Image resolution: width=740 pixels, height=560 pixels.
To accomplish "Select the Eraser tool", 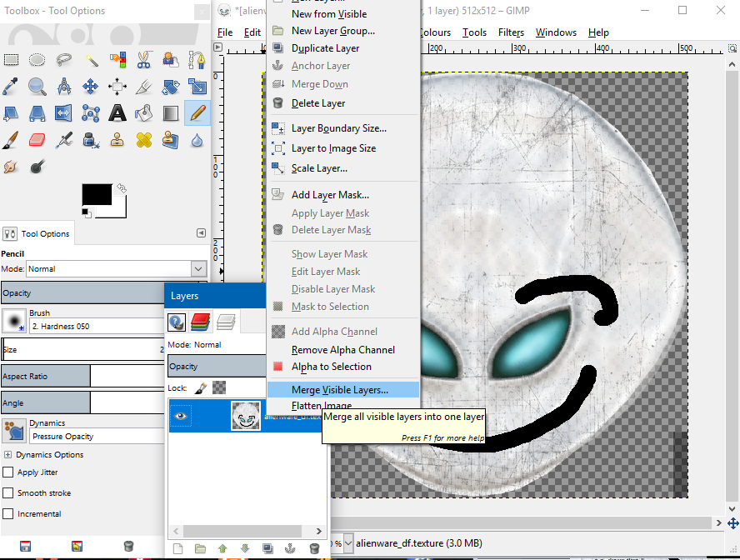I will [37, 140].
